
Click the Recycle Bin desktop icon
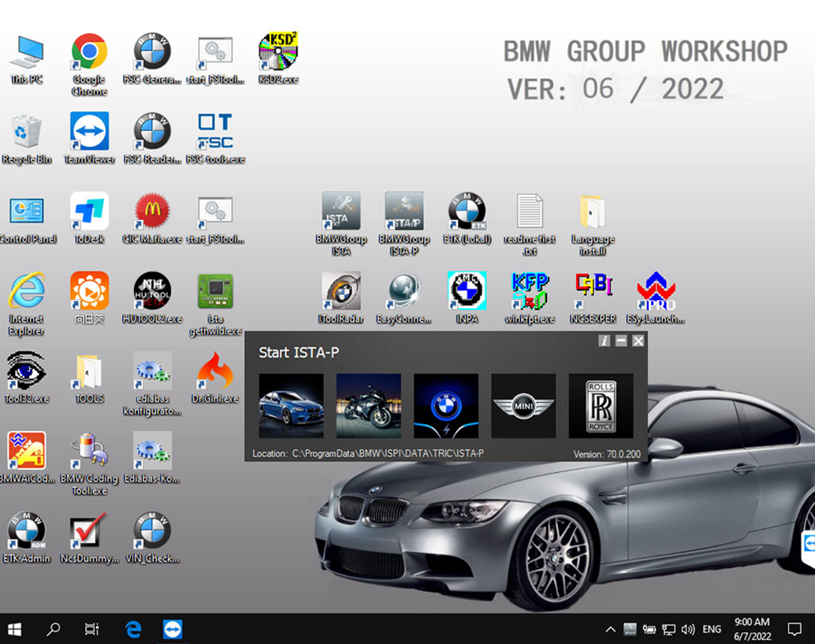click(27, 138)
